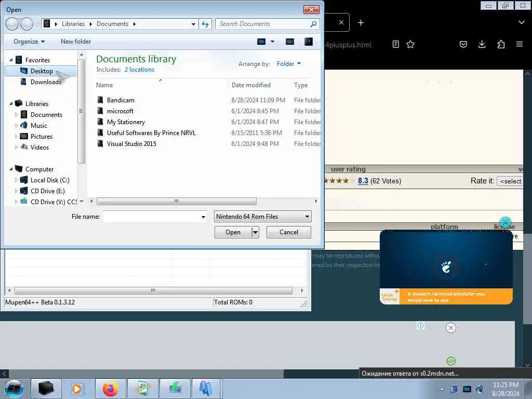Click the Cancel button
The width and height of the screenshot is (532, 399).
click(289, 232)
